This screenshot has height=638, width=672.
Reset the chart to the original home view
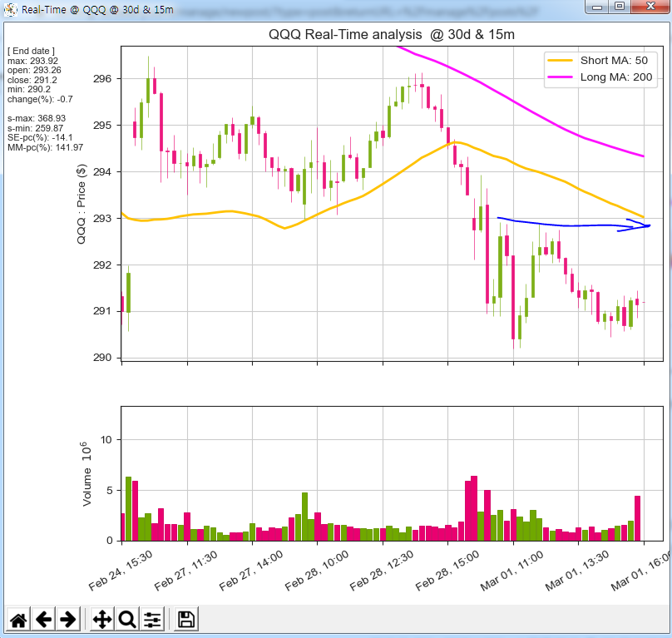[18, 620]
